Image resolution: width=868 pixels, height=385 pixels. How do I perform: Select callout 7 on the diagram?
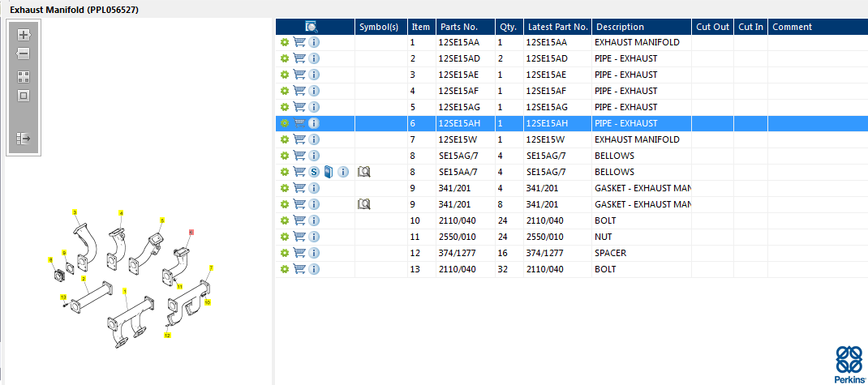point(211,268)
